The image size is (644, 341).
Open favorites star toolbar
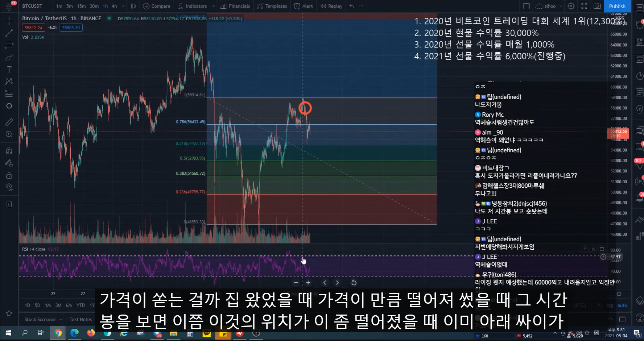[9, 313]
